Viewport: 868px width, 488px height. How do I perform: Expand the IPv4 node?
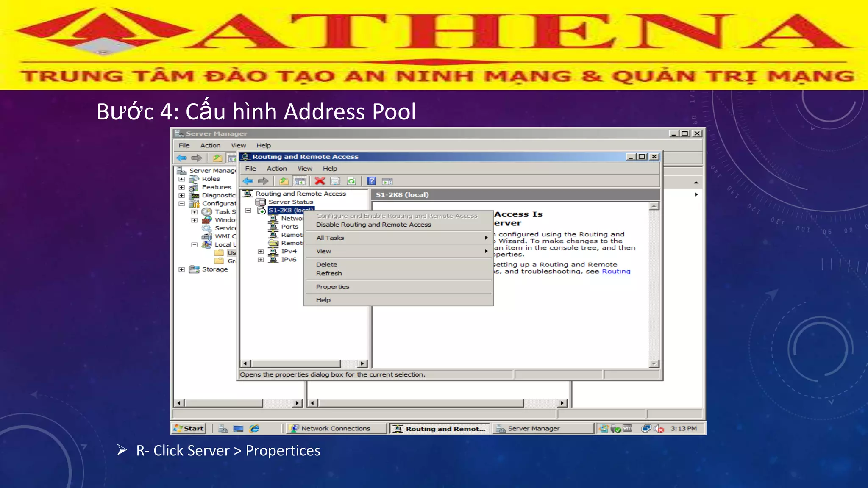point(261,252)
